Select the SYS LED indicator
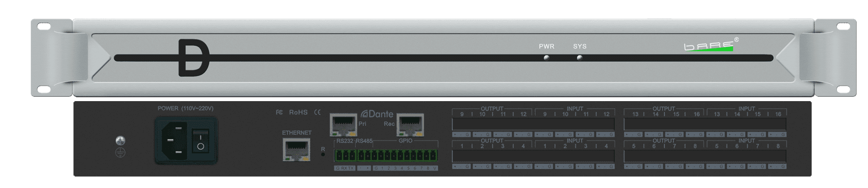Image resolution: width=868 pixels, height=188 pixels. click(579, 58)
